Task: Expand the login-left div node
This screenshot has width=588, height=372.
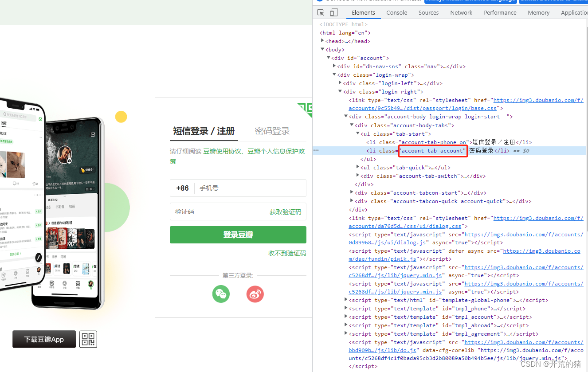Action: click(340, 83)
